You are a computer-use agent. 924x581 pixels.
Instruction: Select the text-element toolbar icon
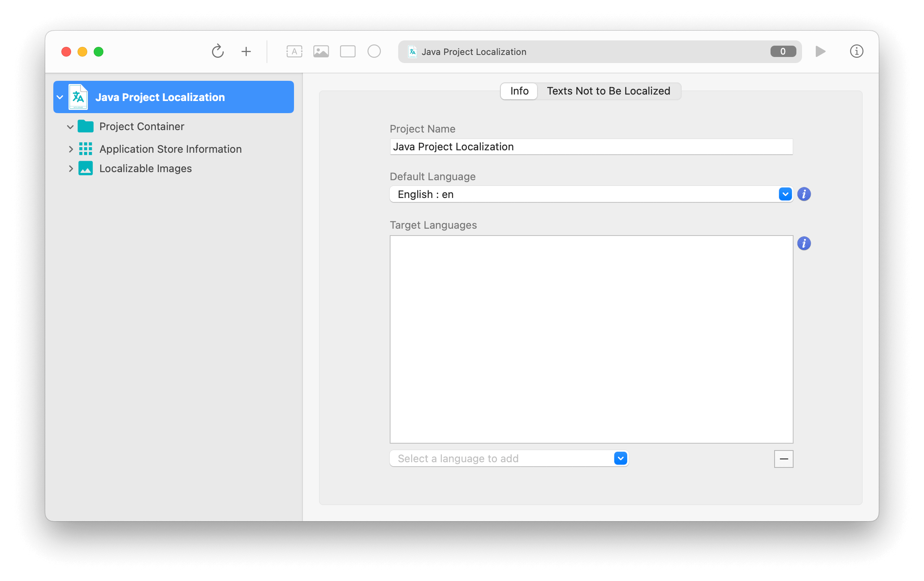pos(294,51)
